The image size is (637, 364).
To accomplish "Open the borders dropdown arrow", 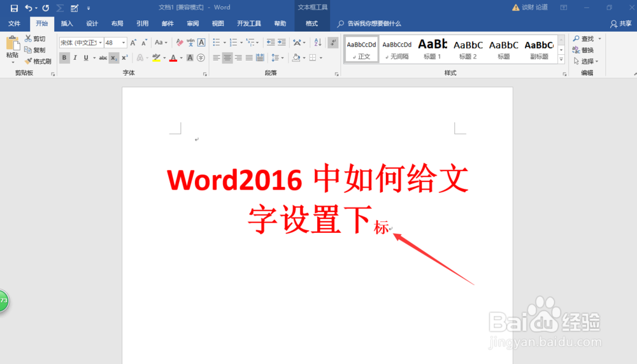I will [x=321, y=58].
